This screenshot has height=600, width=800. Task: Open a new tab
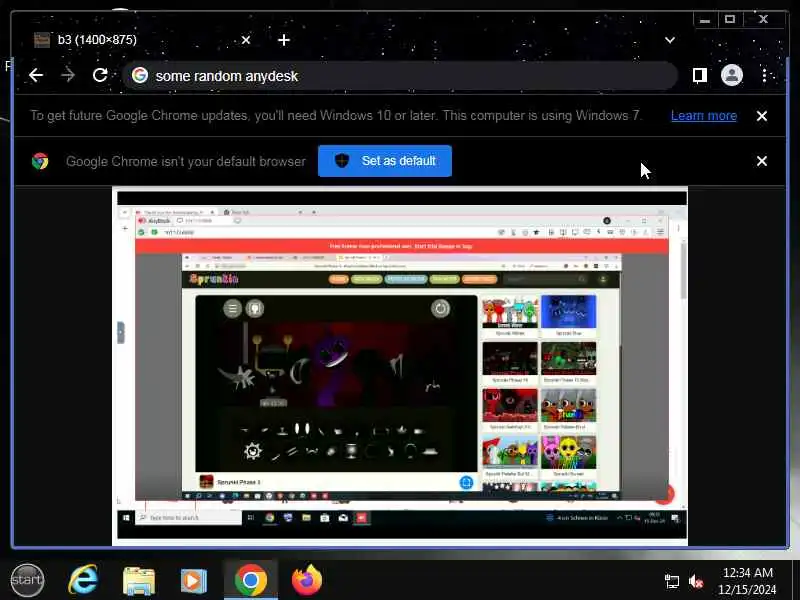click(284, 40)
